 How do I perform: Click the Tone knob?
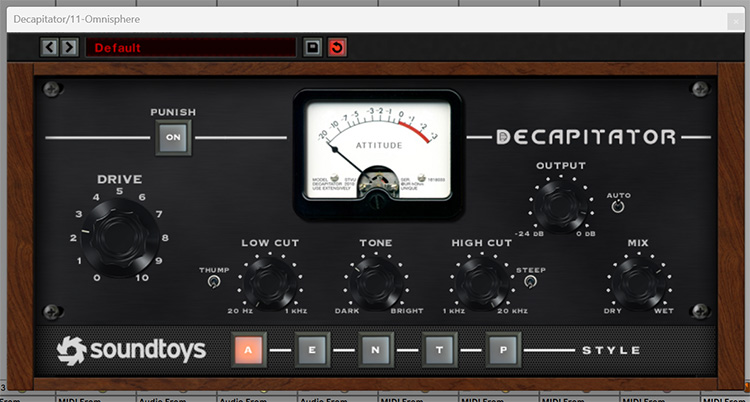(x=376, y=283)
